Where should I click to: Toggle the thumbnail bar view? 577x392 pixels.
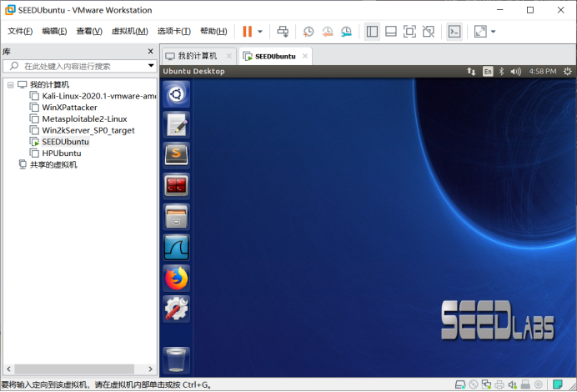(x=391, y=32)
